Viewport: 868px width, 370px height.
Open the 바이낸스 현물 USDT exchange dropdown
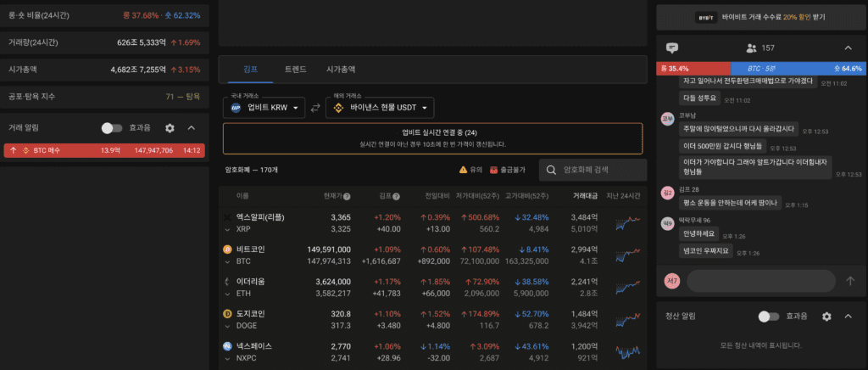(x=380, y=108)
